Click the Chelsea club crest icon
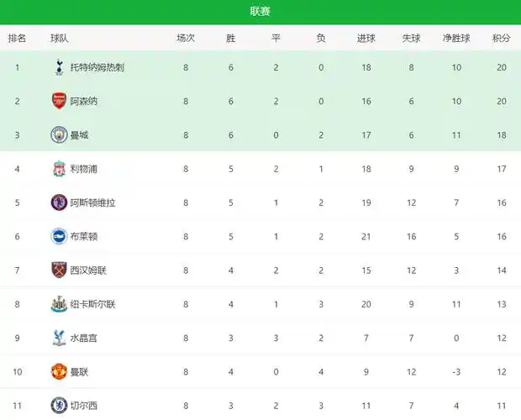 tap(58, 405)
